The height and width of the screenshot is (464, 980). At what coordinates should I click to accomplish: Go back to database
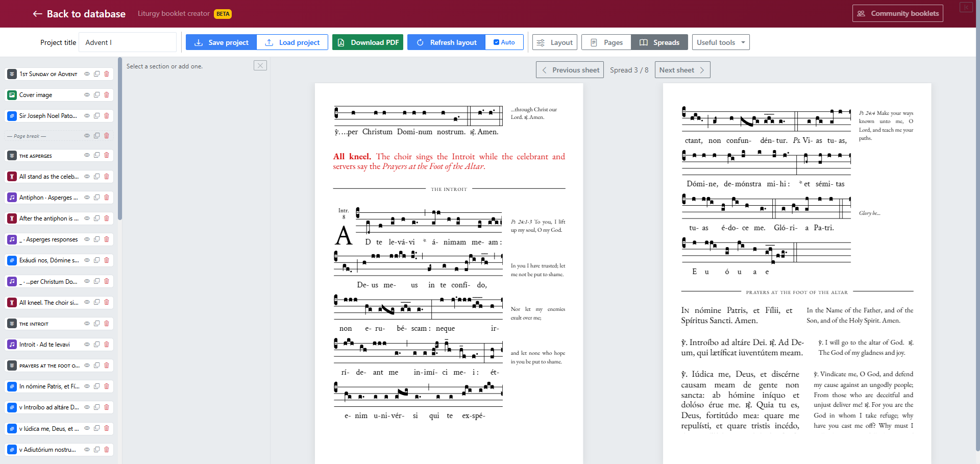click(x=79, y=14)
